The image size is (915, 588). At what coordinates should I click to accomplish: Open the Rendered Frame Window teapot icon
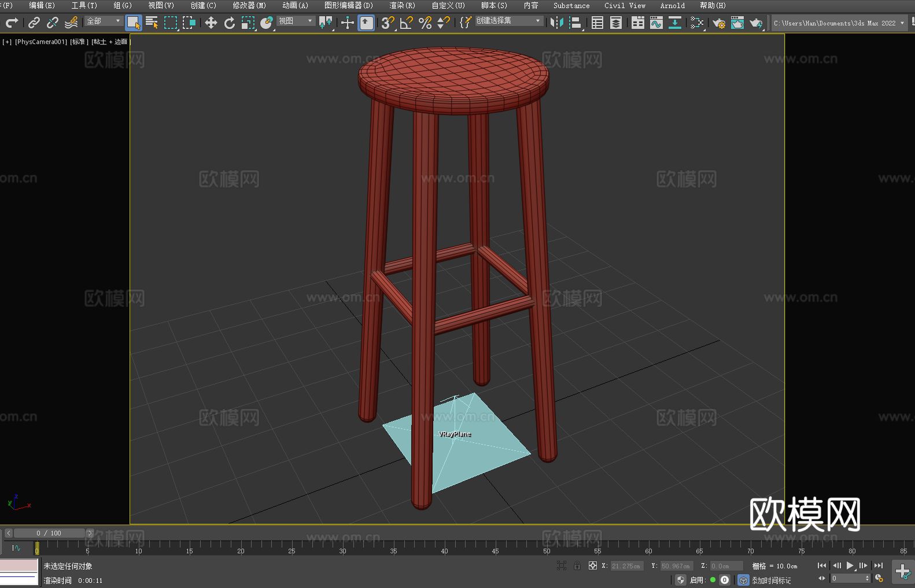pyautogui.click(x=737, y=23)
